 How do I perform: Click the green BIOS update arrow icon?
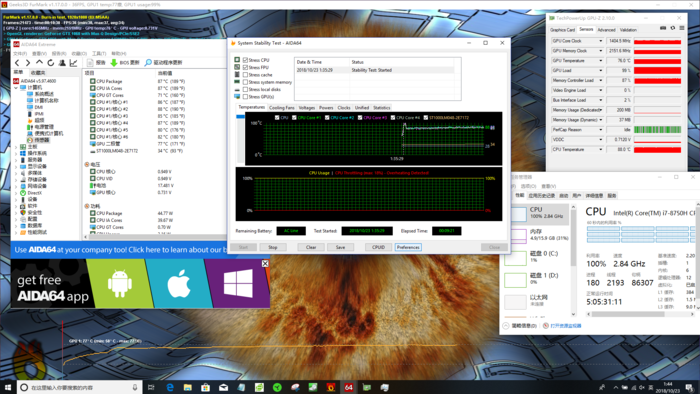(114, 63)
